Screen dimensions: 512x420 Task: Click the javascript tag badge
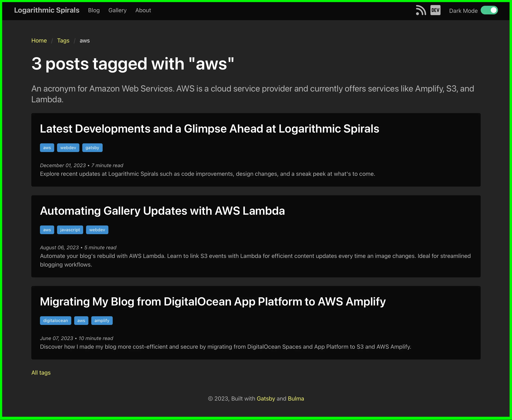click(x=70, y=230)
